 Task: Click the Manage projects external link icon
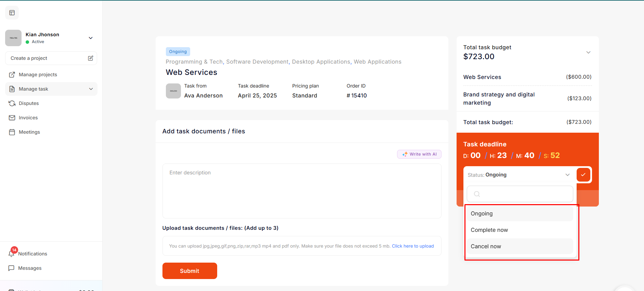12,75
